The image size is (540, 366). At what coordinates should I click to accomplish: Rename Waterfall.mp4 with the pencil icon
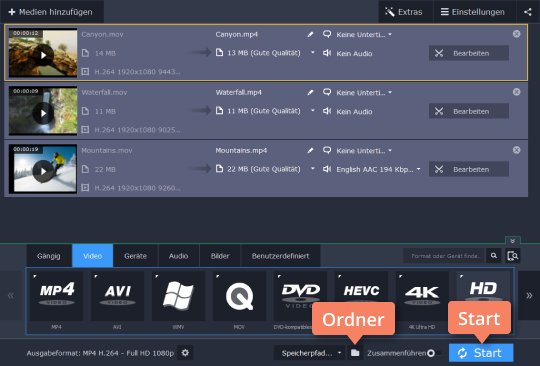click(x=310, y=92)
